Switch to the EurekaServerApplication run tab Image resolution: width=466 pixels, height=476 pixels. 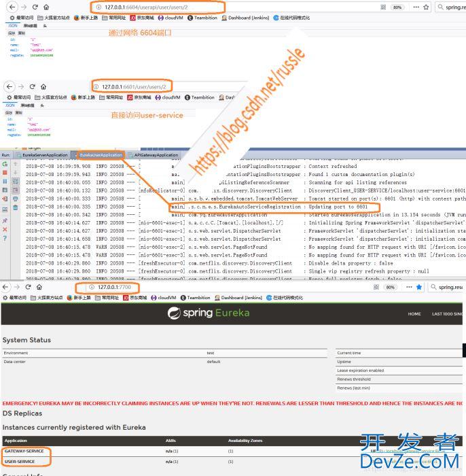tap(45, 155)
